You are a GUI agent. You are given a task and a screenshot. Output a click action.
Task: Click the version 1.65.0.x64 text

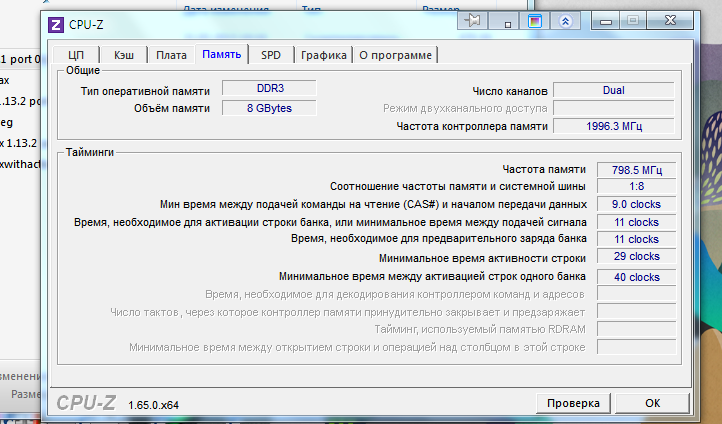[153, 405]
